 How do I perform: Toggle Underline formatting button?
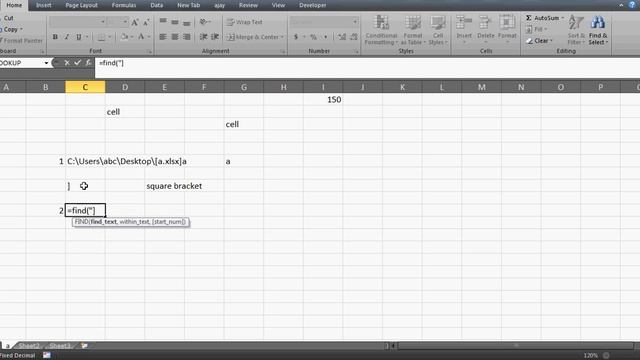click(x=78, y=37)
